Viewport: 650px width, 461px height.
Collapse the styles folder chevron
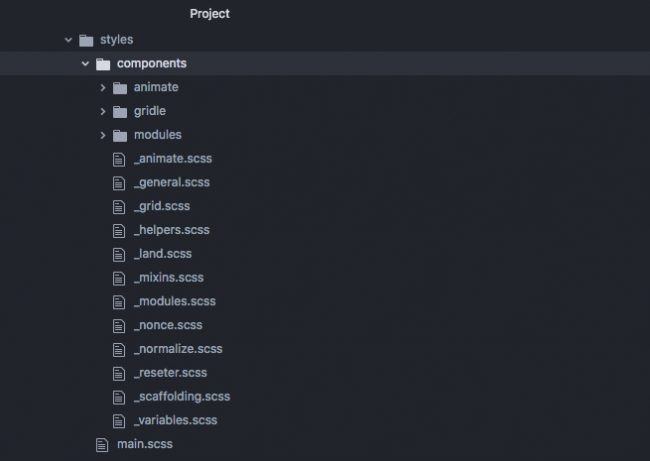68,40
